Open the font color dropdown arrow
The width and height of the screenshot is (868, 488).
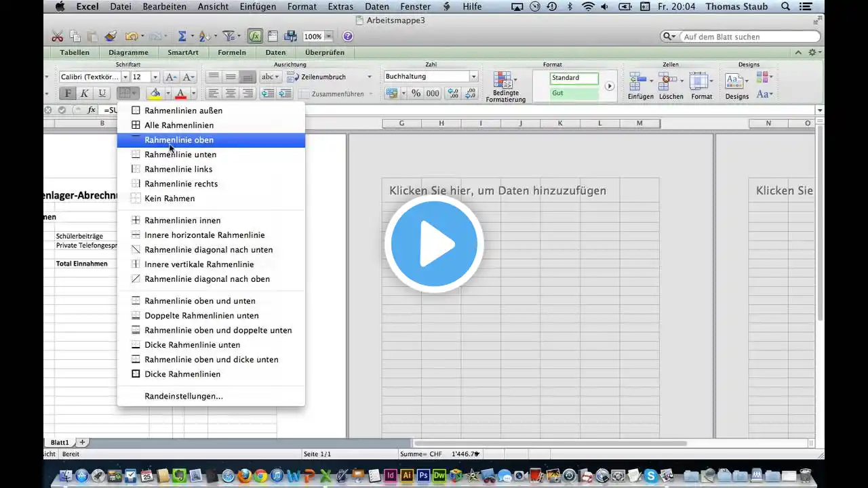[x=193, y=94]
